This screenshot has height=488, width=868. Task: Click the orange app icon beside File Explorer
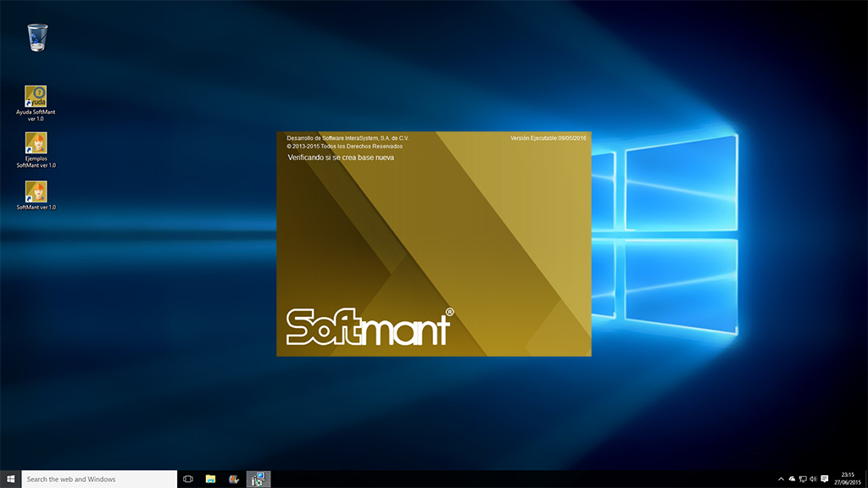tap(234, 479)
